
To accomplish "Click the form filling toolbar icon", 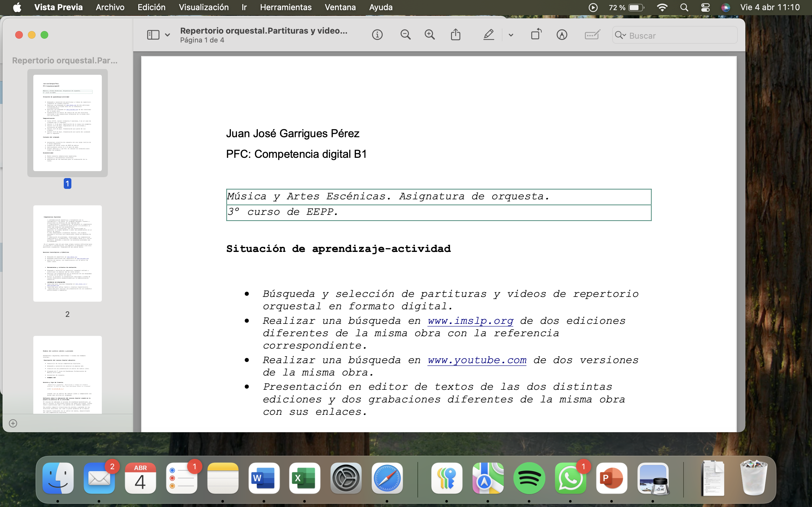I will 592,35.
